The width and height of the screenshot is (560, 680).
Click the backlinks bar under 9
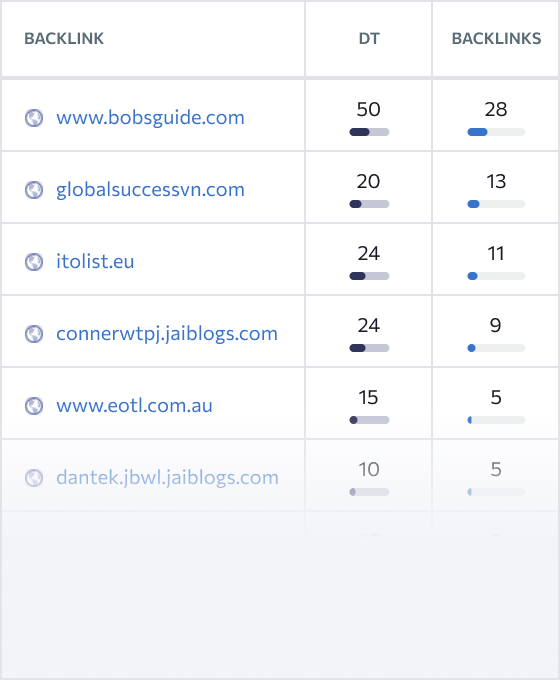click(x=496, y=348)
